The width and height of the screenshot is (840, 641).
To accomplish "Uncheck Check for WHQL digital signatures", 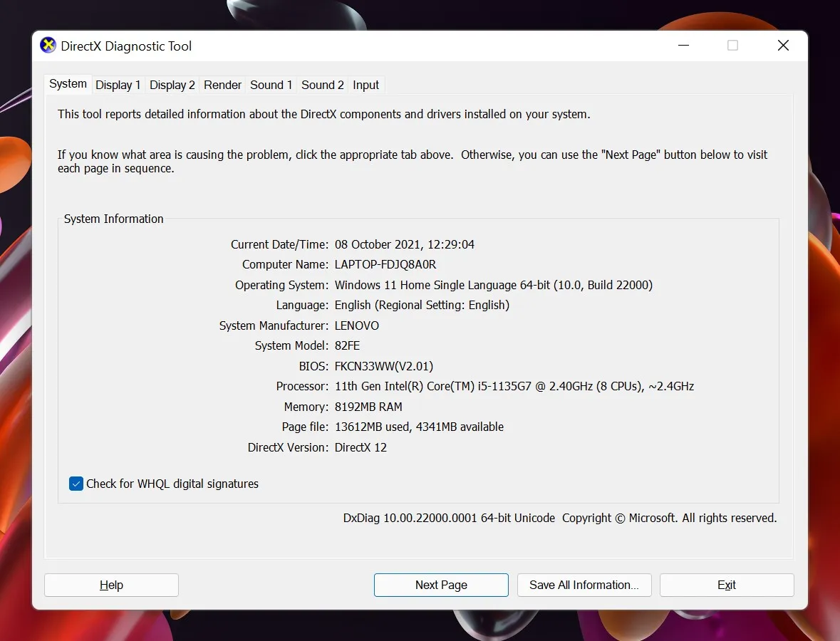I will [76, 484].
